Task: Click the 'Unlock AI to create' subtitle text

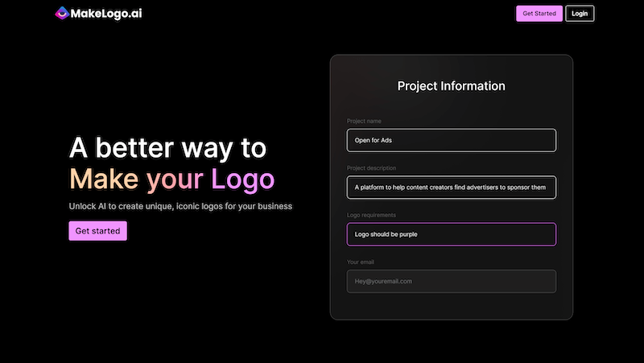Action: click(x=180, y=206)
